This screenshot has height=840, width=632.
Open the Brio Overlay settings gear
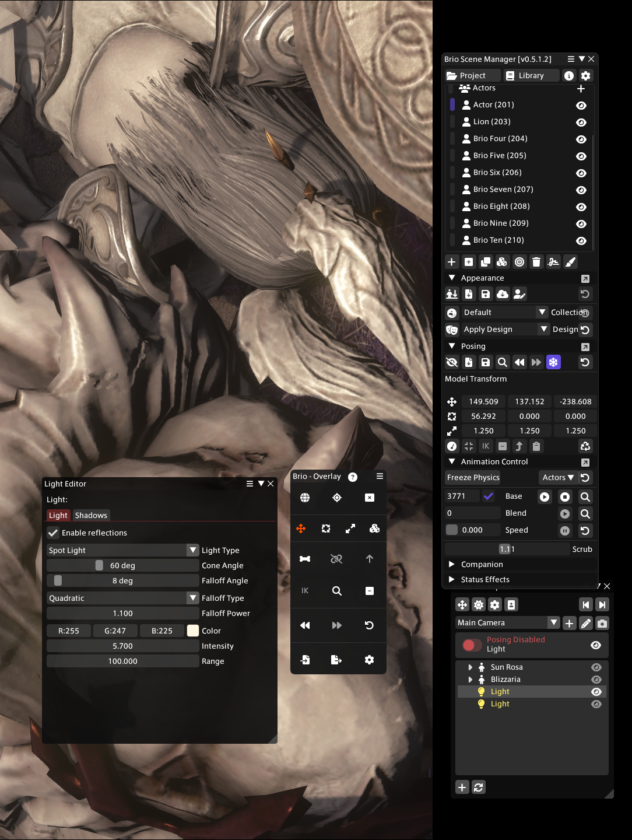[x=369, y=660]
